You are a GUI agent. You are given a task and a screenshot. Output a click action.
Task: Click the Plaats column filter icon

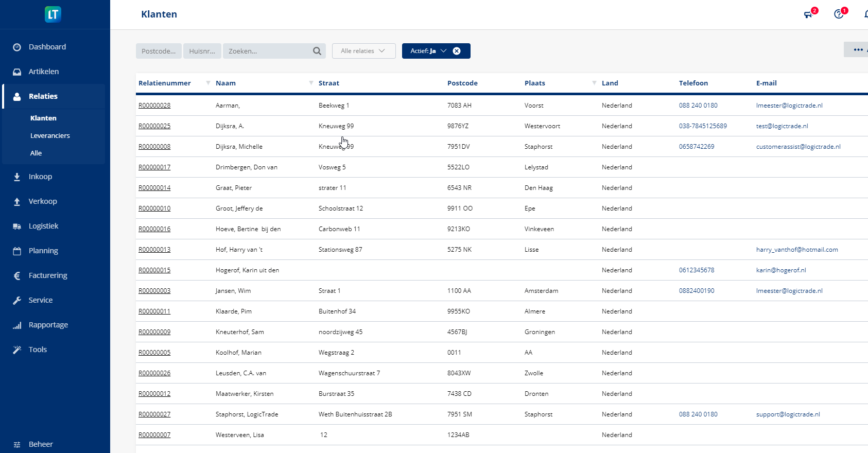[x=594, y=83]
